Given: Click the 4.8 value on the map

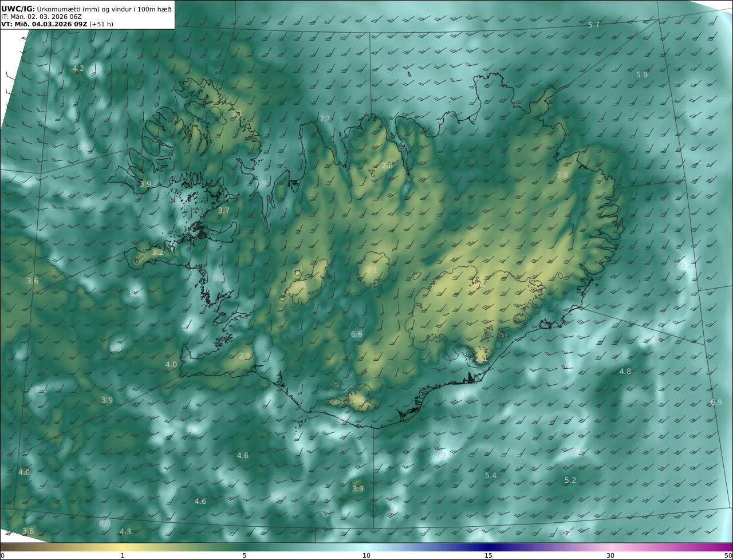Looking at the screenshot, I should pos(625,372).
